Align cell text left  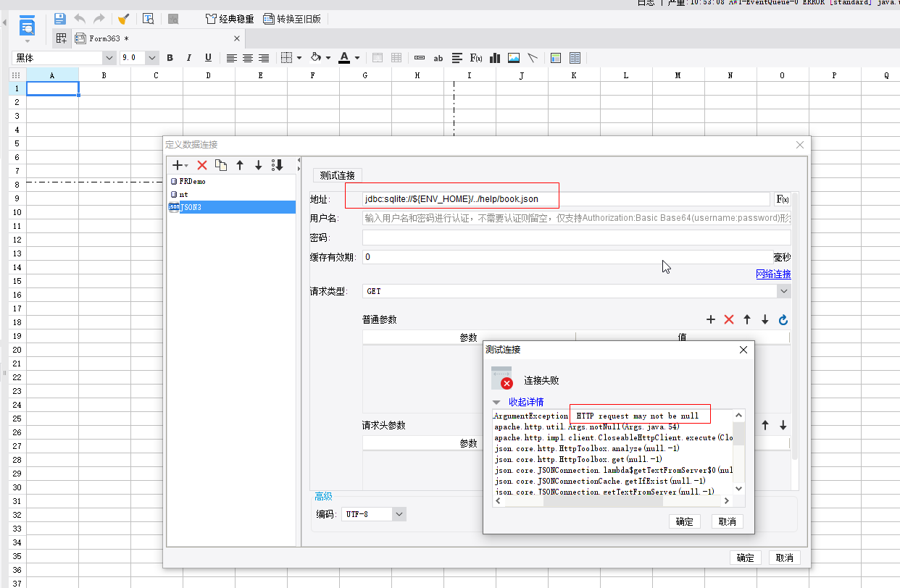point(232,58)
